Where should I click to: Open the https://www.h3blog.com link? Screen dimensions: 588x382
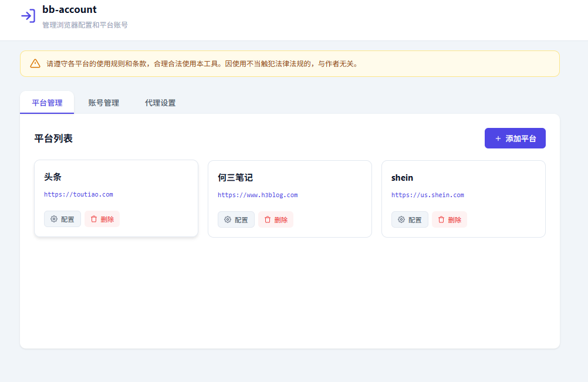(x=258, y=195)
